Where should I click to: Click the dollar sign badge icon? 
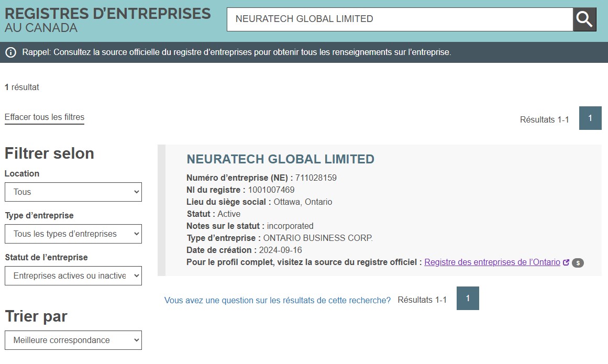tap(578, 263)
